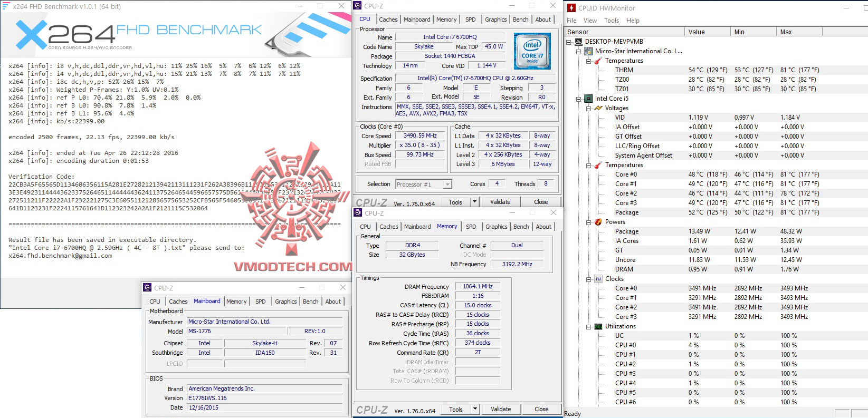Click the chip icon beside Intel Core i5
868x418 pixels.
(x=589, y=99)
